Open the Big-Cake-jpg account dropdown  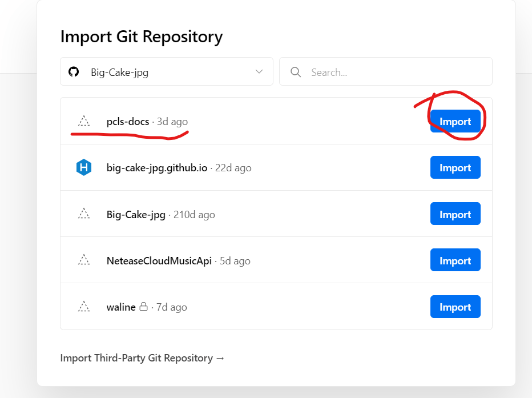click(166, 72)
